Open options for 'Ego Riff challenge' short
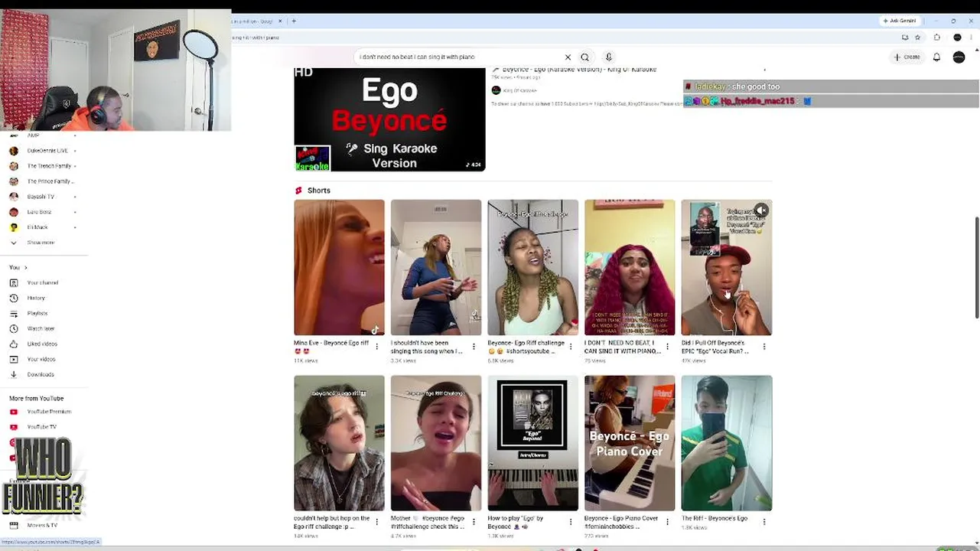980x551 pixels. [x=570, y=347]
